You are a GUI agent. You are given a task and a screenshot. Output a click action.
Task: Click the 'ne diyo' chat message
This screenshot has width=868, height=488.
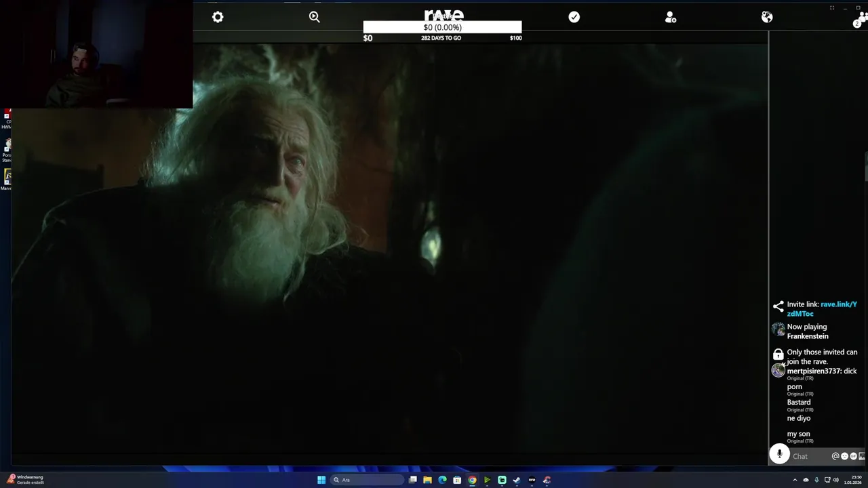[799, 418]
